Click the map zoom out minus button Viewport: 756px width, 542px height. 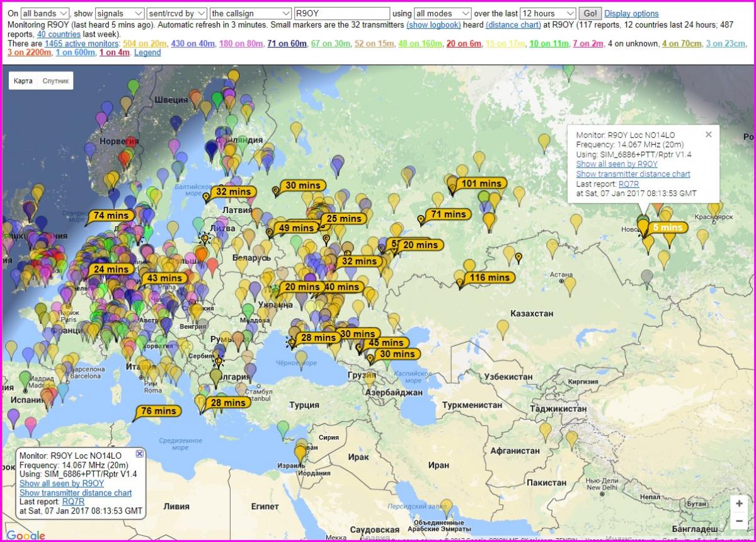[x=739, y=521]
